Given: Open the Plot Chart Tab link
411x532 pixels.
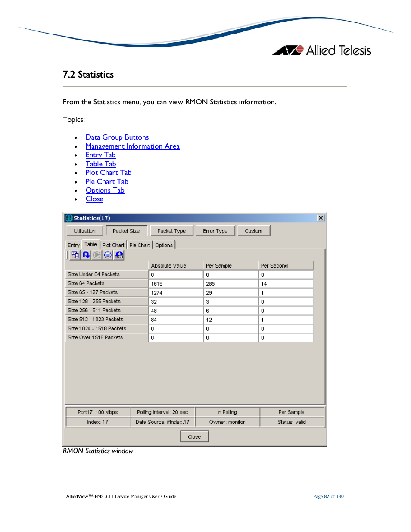Looking at the screenshot, I should (109, 173).
